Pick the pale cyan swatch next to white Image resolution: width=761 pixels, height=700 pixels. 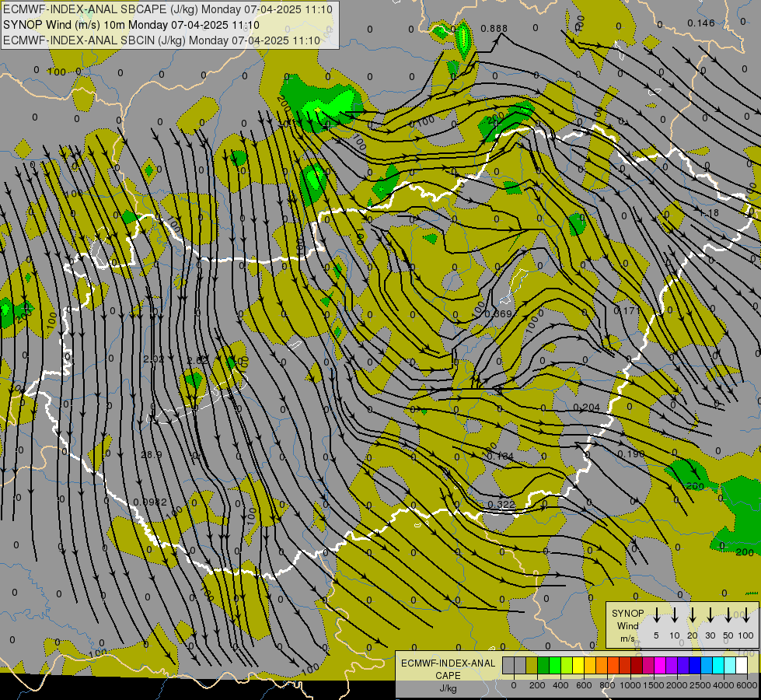tap(730, 665)
